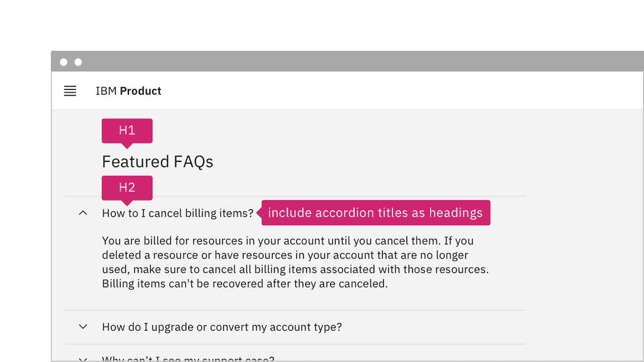Click the first white dot in window bar
This screenshot has height=362, width=644.
click(x=64, y=62)
